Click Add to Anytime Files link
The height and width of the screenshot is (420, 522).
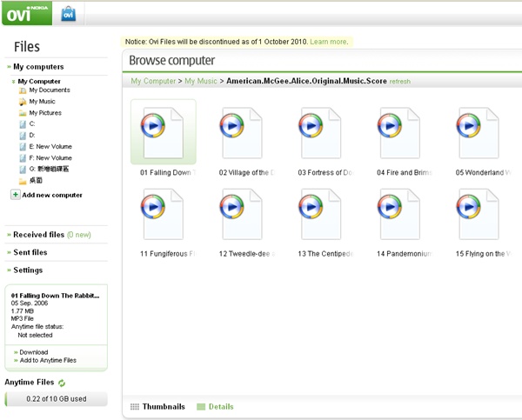coord(48,360)
